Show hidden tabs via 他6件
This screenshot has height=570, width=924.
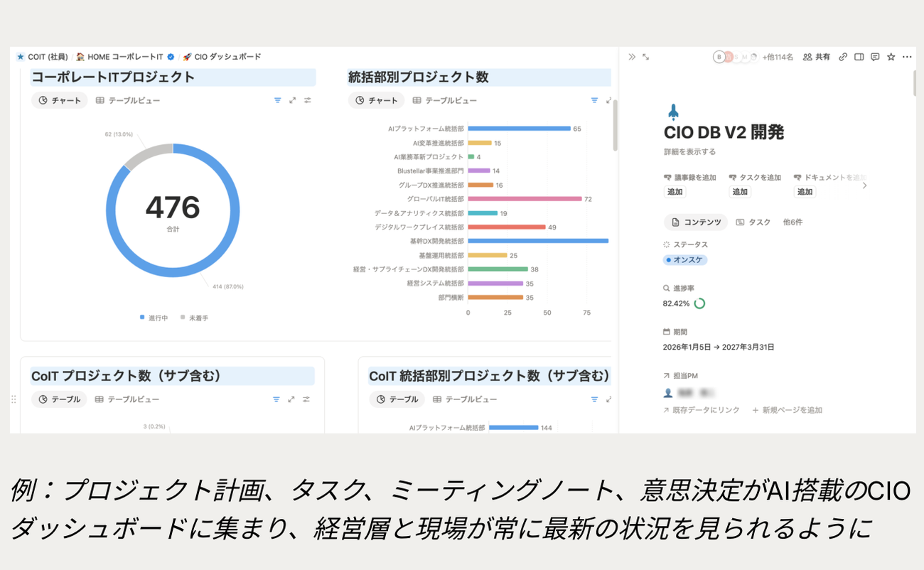(793, 222)
